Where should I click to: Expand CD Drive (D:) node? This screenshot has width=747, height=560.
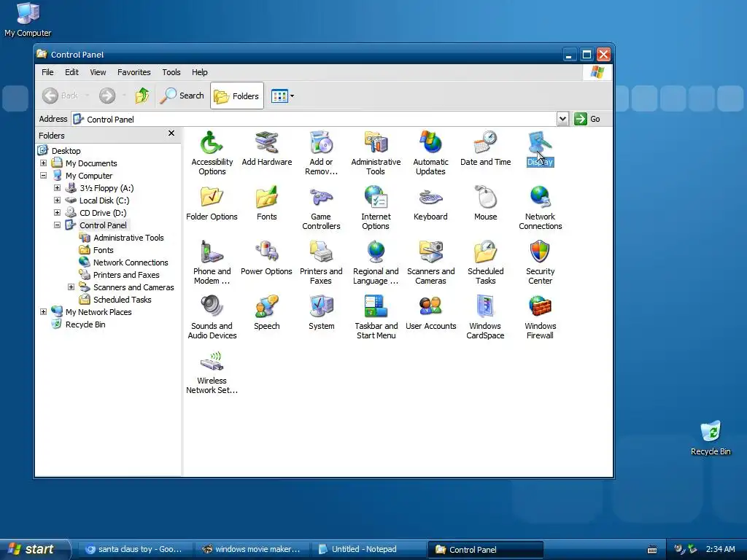(57, 212)
